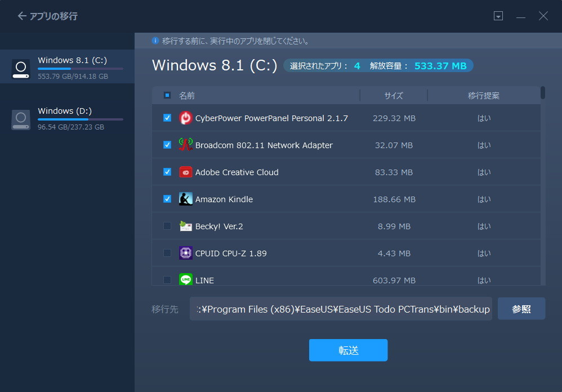This screenshot has height=392, width=562.
Task: Click the 533.37 MB freed capacity value
Action: coord(440,66)
